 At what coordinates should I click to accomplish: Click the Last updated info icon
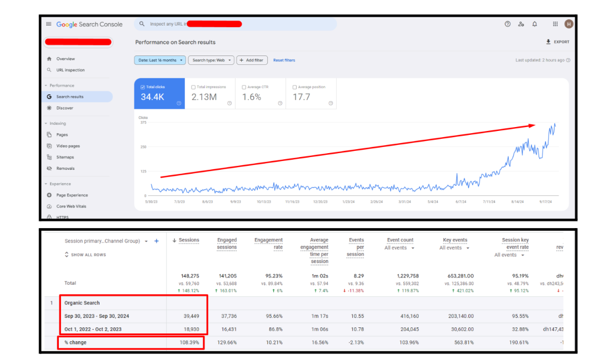[568, 60]
